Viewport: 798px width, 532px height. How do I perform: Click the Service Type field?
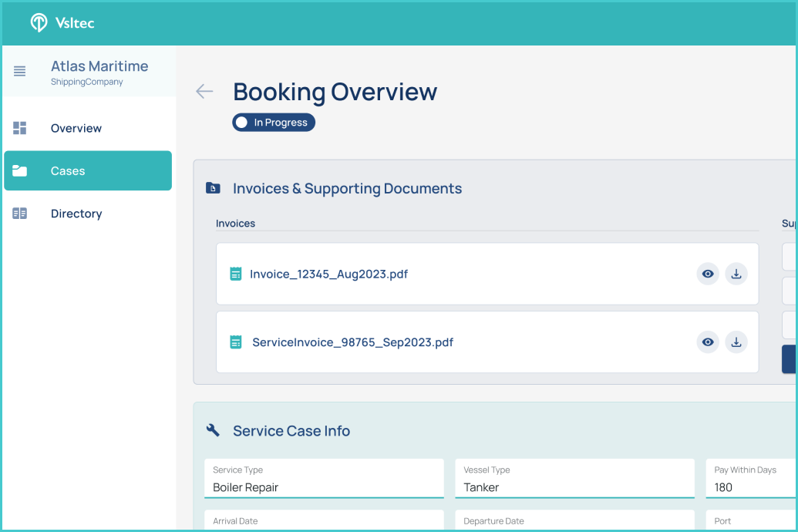[x=324, y=479]
